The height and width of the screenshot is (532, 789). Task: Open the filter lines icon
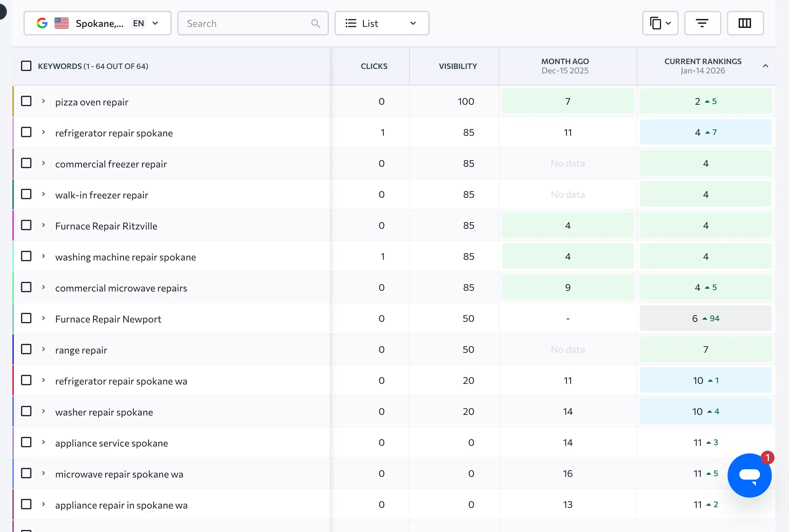[x=702, y=23]
